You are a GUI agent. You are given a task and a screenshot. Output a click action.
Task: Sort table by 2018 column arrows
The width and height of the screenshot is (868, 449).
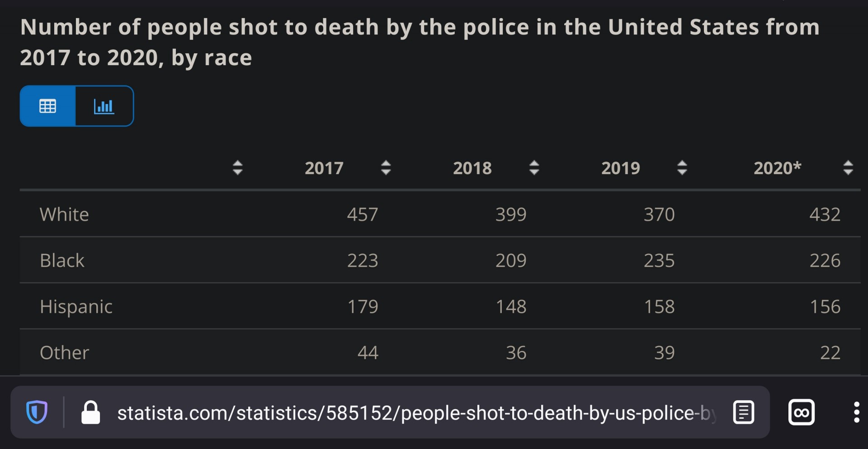[534, 168]
